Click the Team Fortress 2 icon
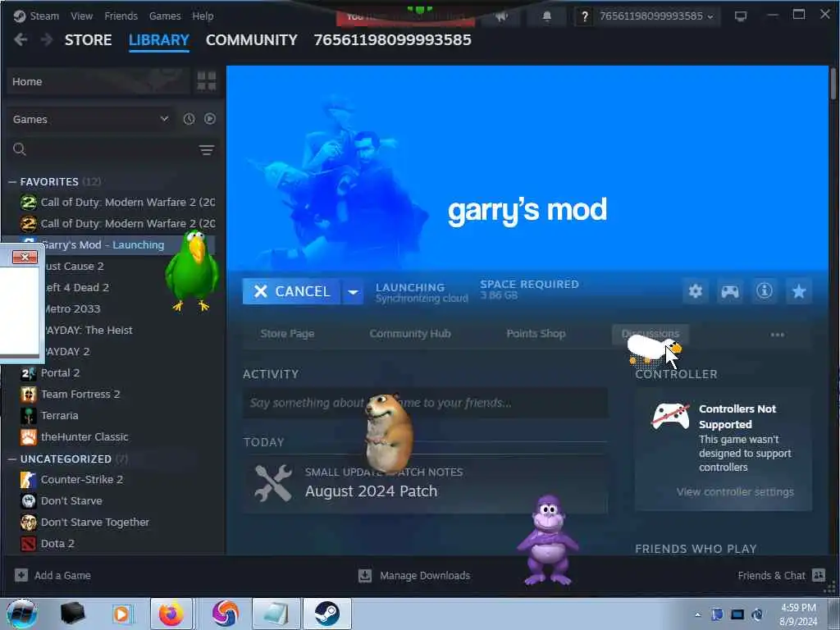The image size is (840, 630). point(29,395)
